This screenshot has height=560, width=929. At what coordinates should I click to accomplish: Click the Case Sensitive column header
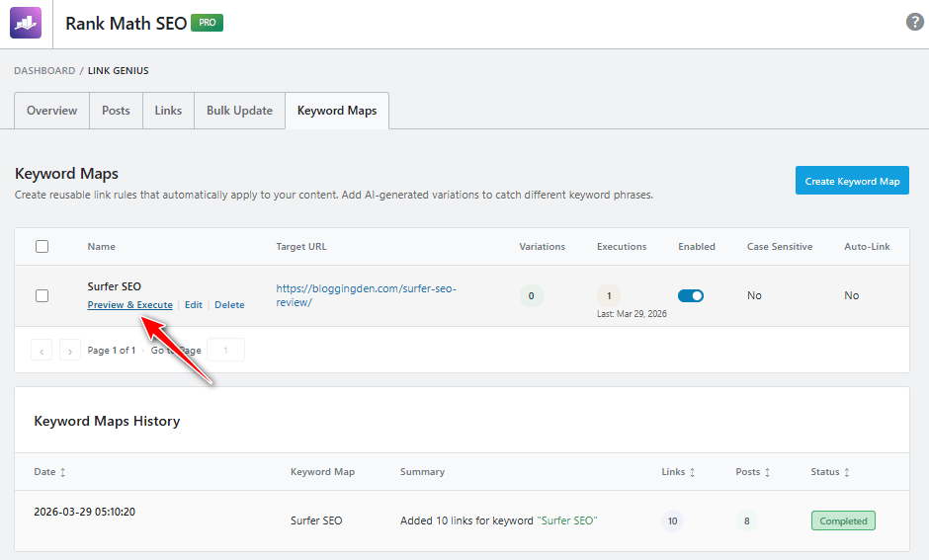click(780, 246)
